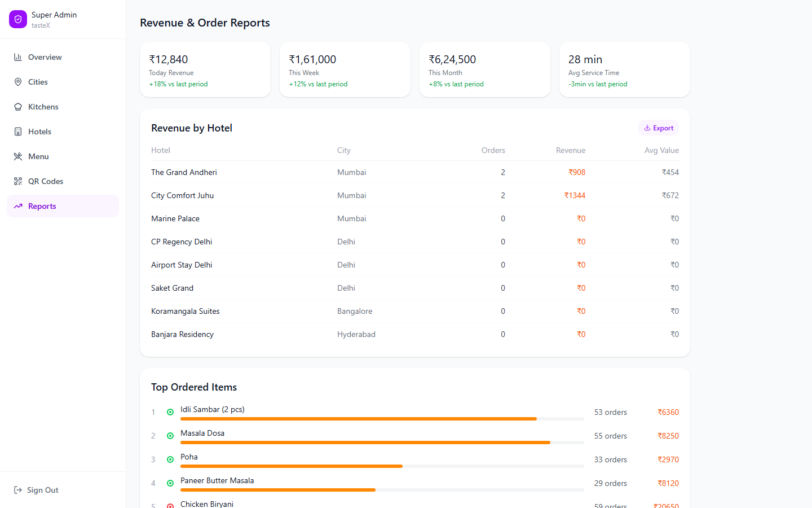Select Banjara Residency hotel name
Screen dimensions: 812x508
[182, 334]
